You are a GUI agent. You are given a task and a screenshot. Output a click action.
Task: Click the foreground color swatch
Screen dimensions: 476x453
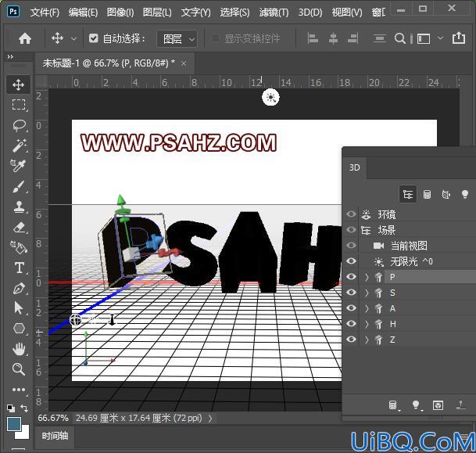[13, 424]
